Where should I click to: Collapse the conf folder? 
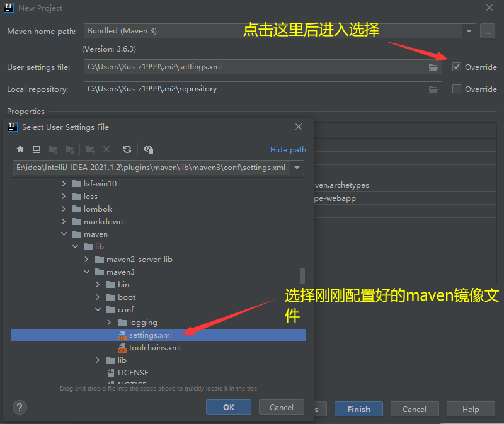(x=98, y=309)
